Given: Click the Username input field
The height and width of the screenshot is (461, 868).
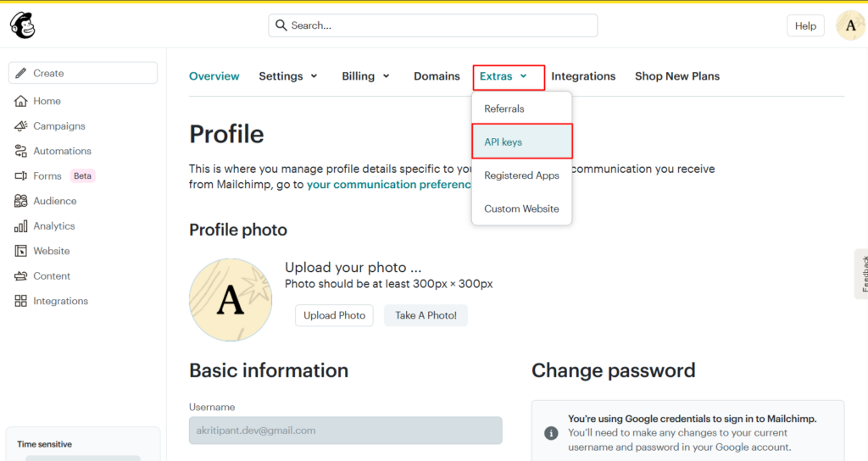Looking at the screenshot, I should (x=346, y=430).
